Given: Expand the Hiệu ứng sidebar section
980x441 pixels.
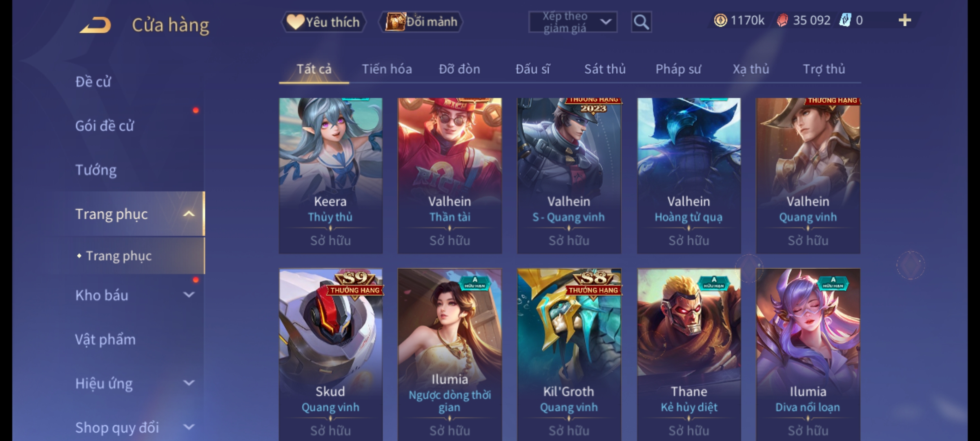Looking at the screenshot, I should (189, 383).
